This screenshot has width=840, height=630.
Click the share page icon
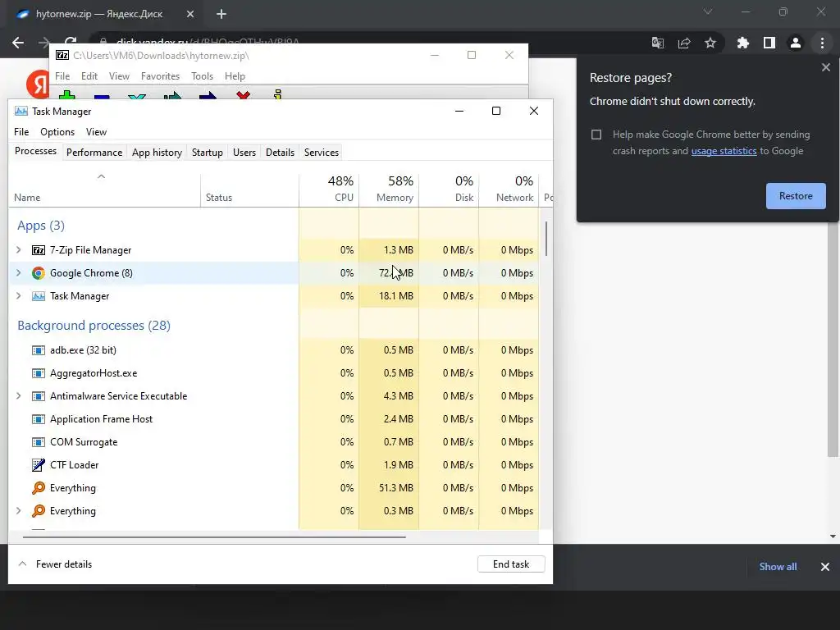tap(684, 43)
